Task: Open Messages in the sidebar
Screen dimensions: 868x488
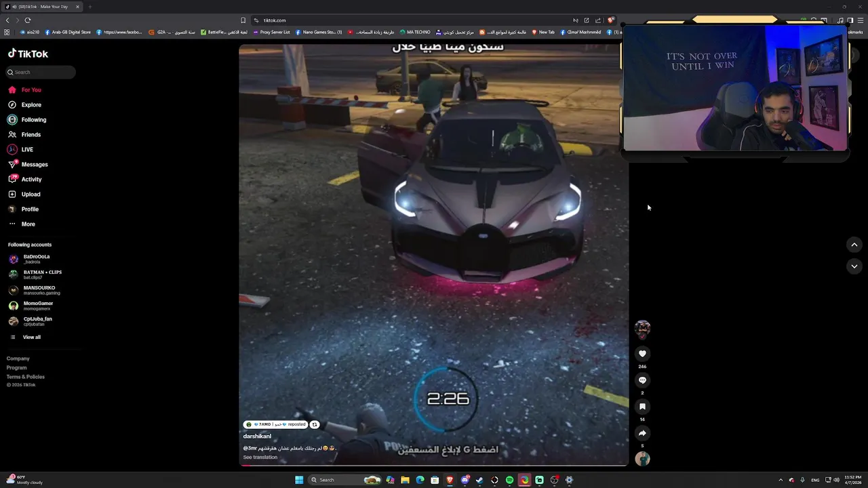Action: click(x=28, y=164)
